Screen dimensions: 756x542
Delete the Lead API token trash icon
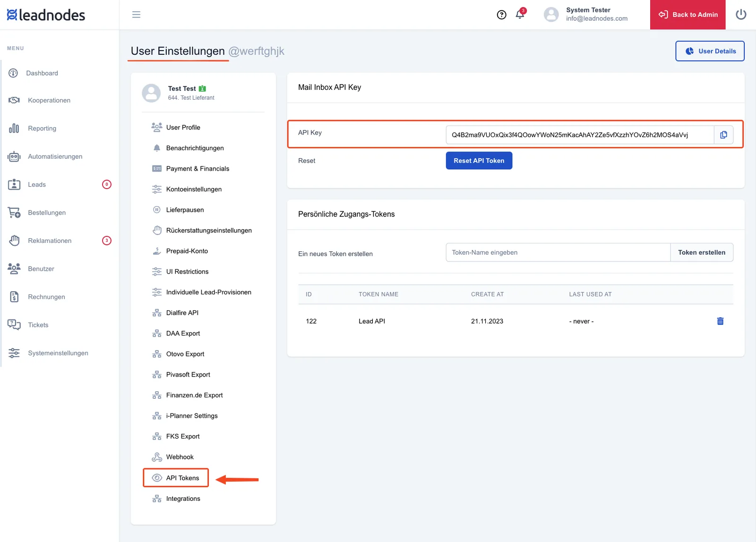coord(720,321)
